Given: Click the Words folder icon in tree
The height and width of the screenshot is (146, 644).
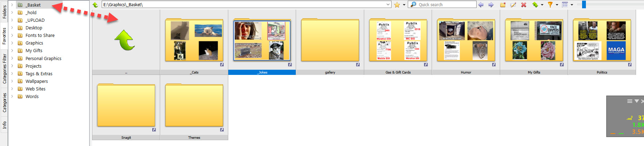Looking at the screenshot, I should 20,96.
